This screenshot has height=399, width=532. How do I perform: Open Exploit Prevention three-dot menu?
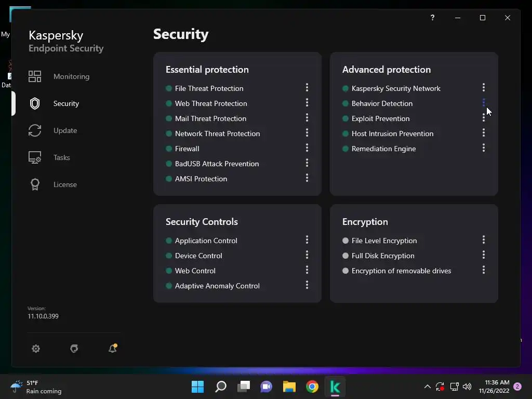pyautogui.click(x=484, y=118)
